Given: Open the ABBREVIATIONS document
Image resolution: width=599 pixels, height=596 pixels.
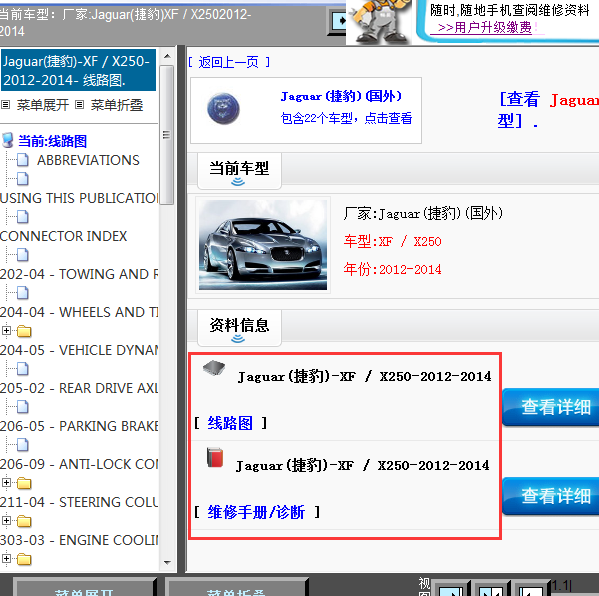Looking at the screenshot, I should 88,160.
